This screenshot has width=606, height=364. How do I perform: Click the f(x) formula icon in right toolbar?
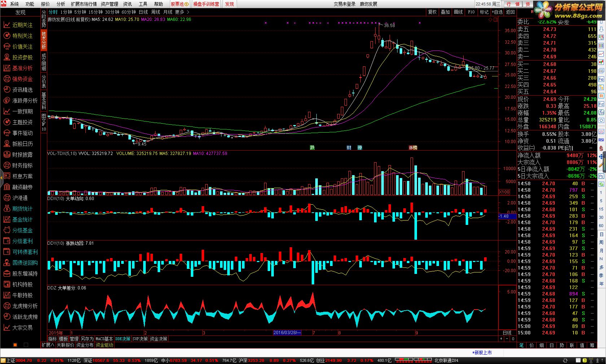coord(601,112)
